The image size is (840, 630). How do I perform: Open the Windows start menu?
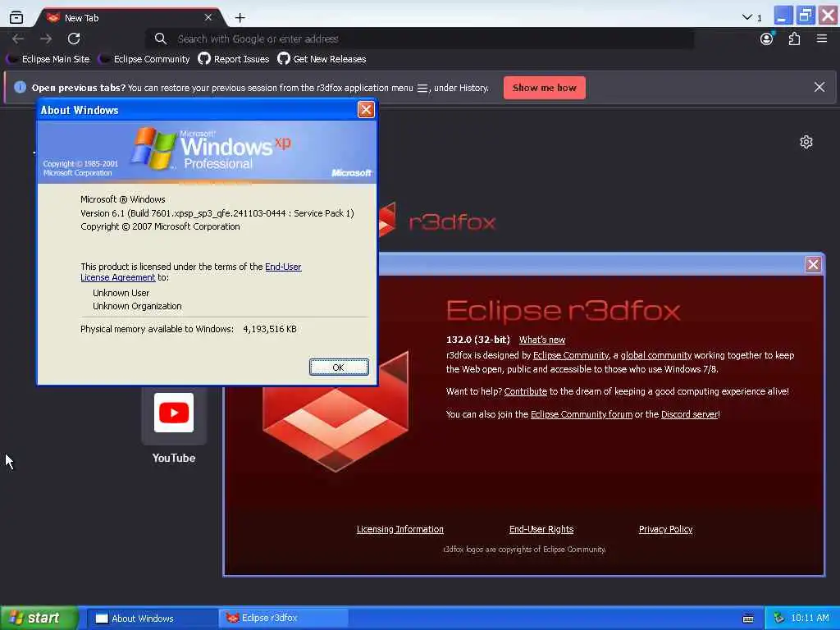(39, 619)
